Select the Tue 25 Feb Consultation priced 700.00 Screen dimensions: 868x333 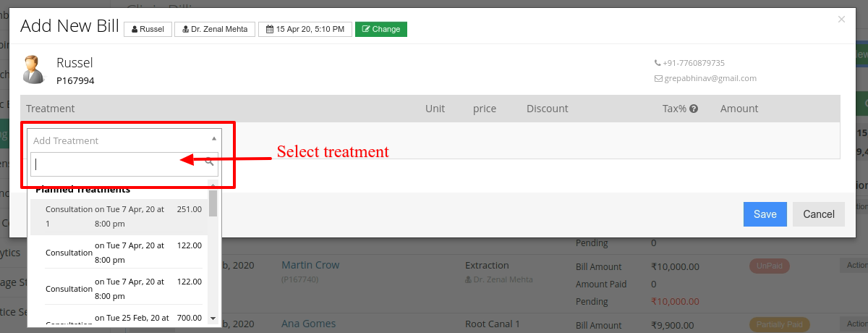[x=117, y=318]
